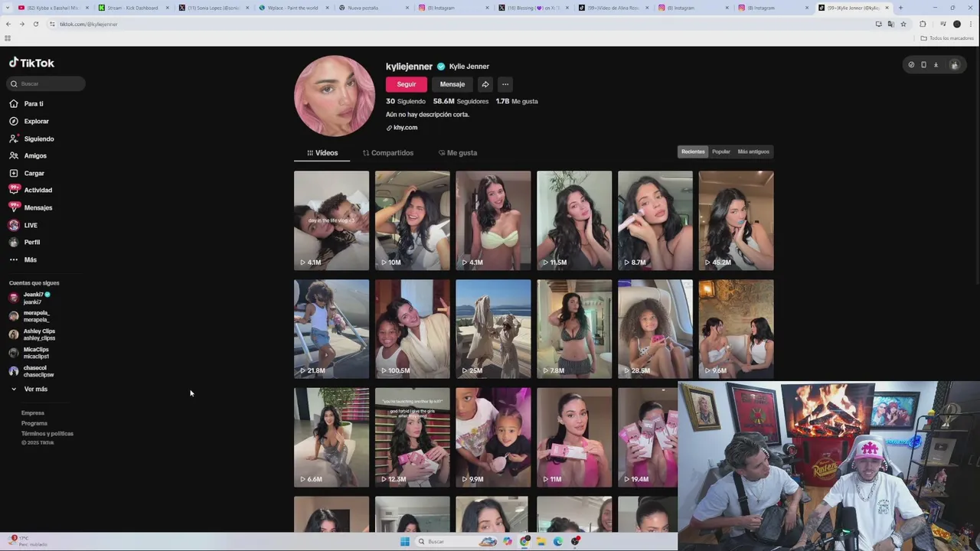Image resolution: width=980 pixels, height=551 pixels.
Task: Open the video with 45.2M views
Action: 736,220
